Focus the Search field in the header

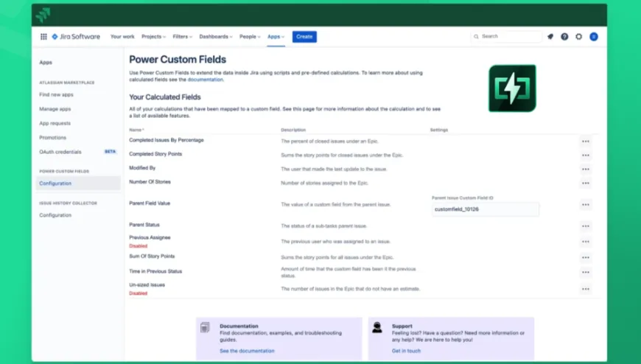[x=506, y=36]
